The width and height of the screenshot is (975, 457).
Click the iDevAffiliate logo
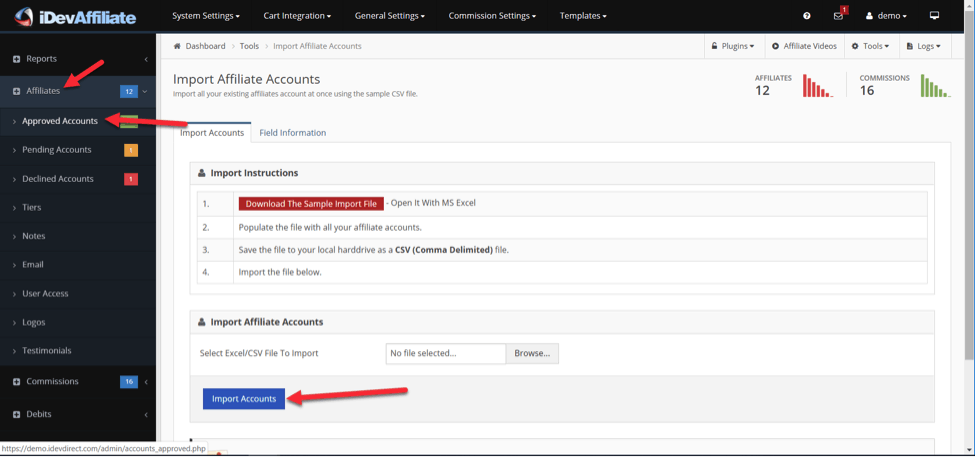[x=75, y=16]
